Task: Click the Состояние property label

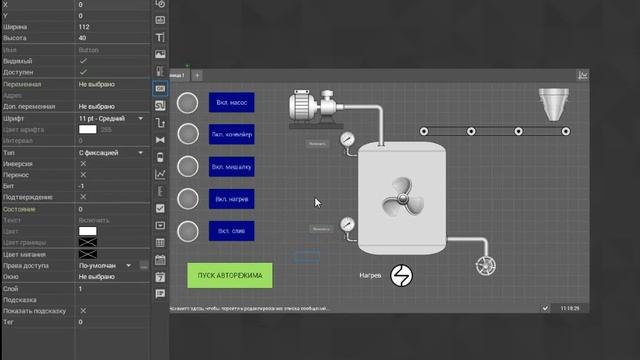Action: 19,209
